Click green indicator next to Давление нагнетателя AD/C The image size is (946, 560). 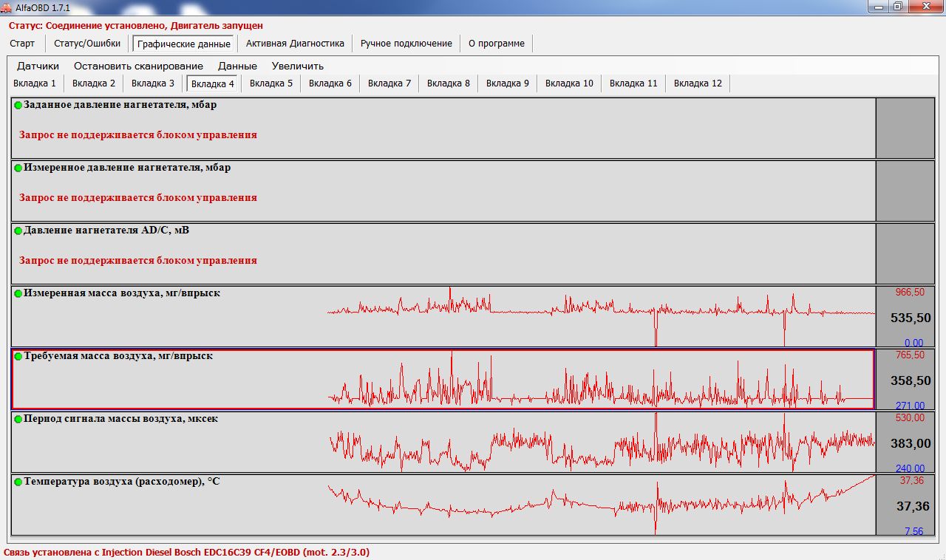(x=18, y=231)
